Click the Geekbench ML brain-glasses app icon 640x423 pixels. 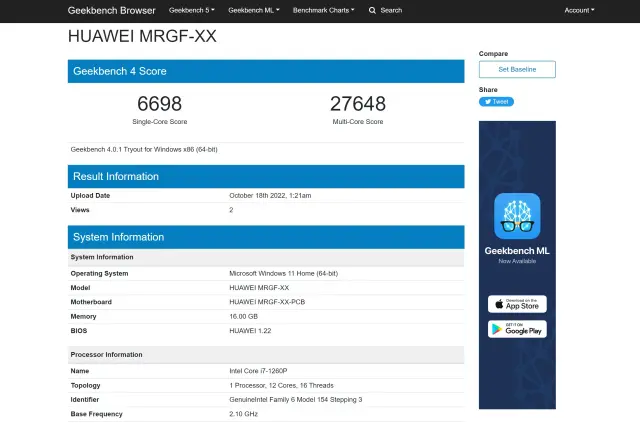pyautogui.click(x=517, y=216)
